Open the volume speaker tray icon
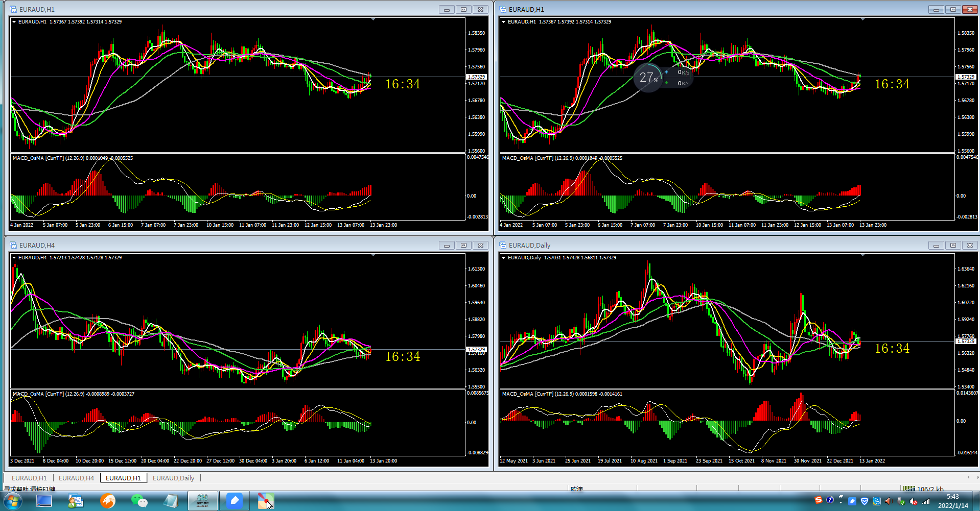 (x=889, y=501)
